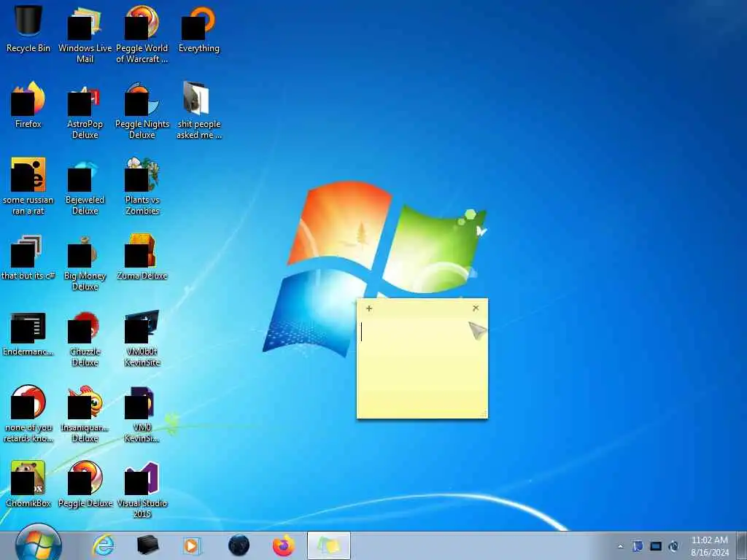
Task: Select the 'that but its c#' icon
Action: (x=28, y=257)
